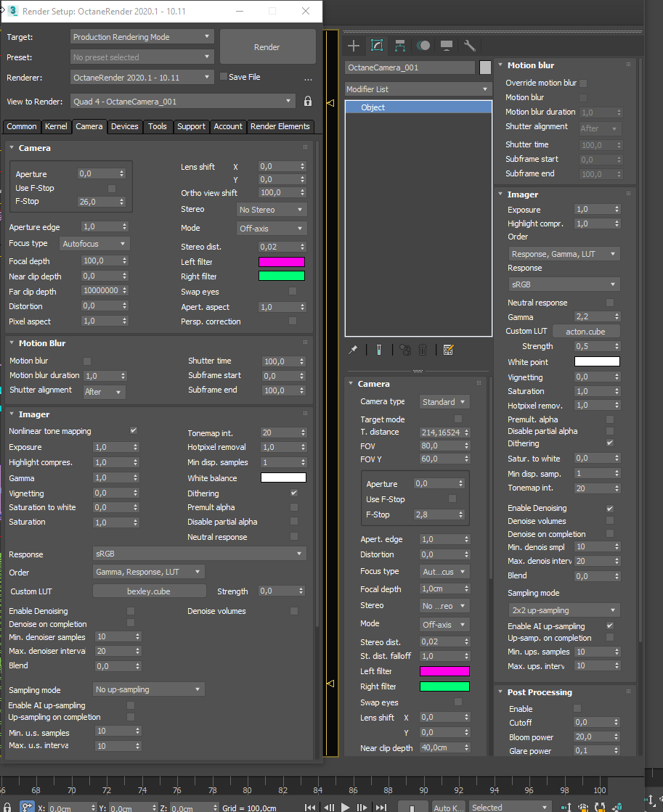The height and width of the screenshot is (812, 663).
Task: Click Remove Modifier trash icon
Action: [423, 350]
